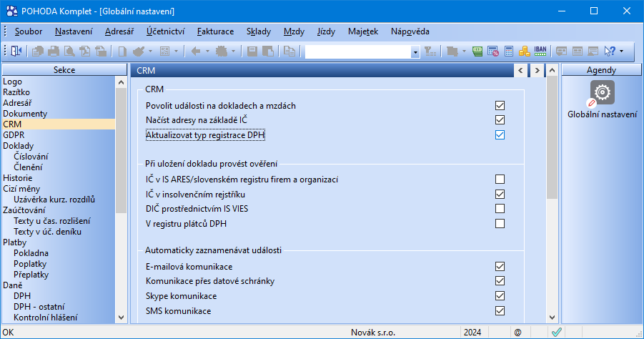This screenshot has width=644, height=339.
Task: Open Globální nastavení gear icon in Agendy
Action: [602, 92]
